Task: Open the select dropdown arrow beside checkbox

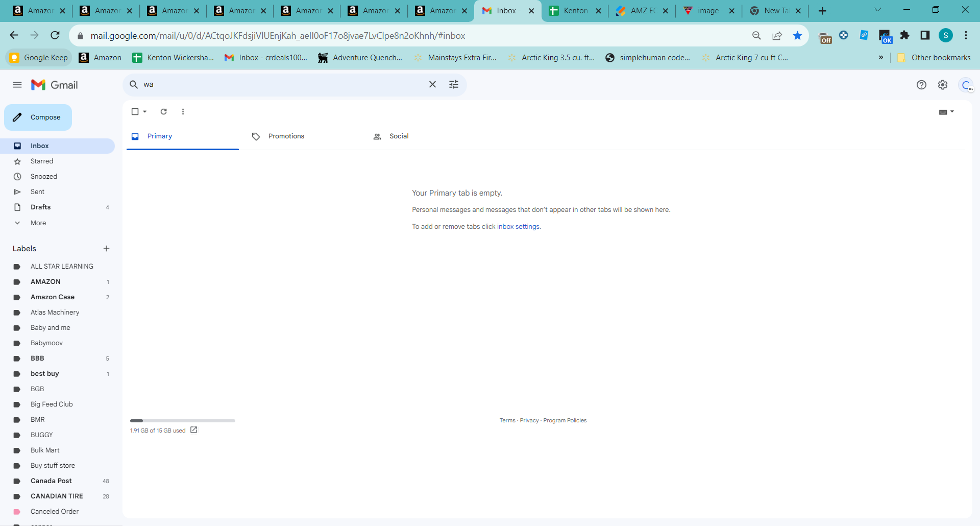Action: click(145, 111)
